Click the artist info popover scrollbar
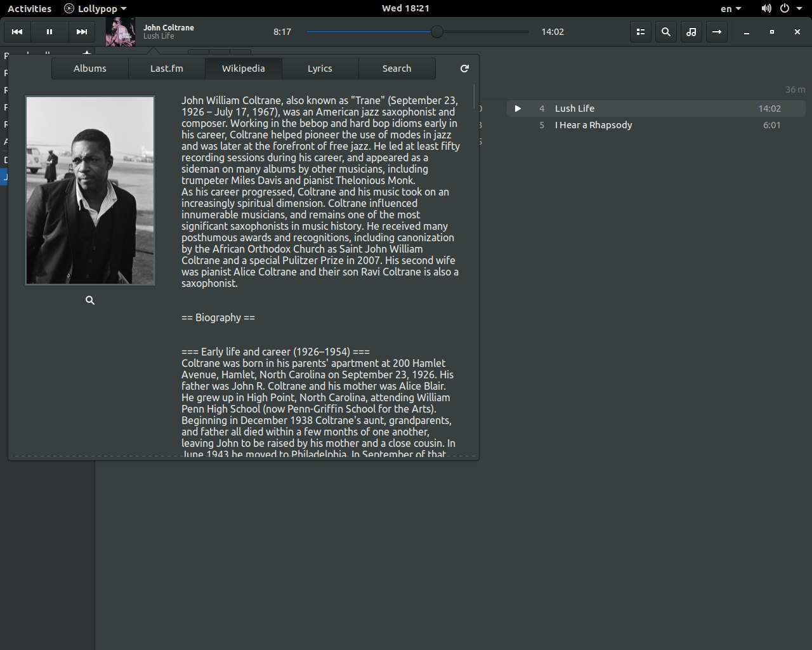The height and width of the screenshot is (650, 812). click(x=474, y=96)
